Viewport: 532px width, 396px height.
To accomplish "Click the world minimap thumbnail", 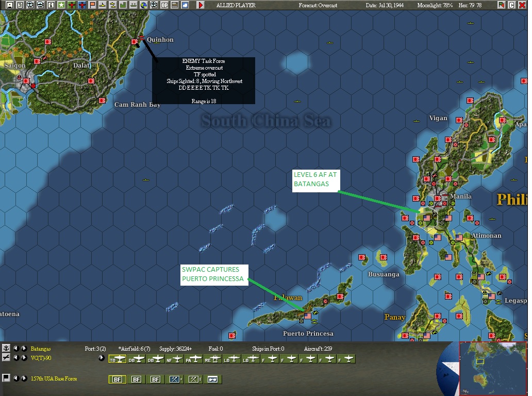I will point(493,369).
